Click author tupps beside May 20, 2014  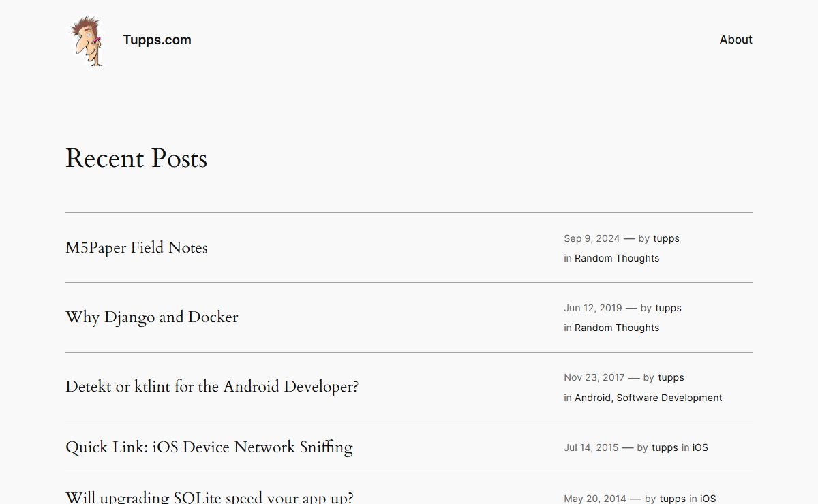click(672, 499)
